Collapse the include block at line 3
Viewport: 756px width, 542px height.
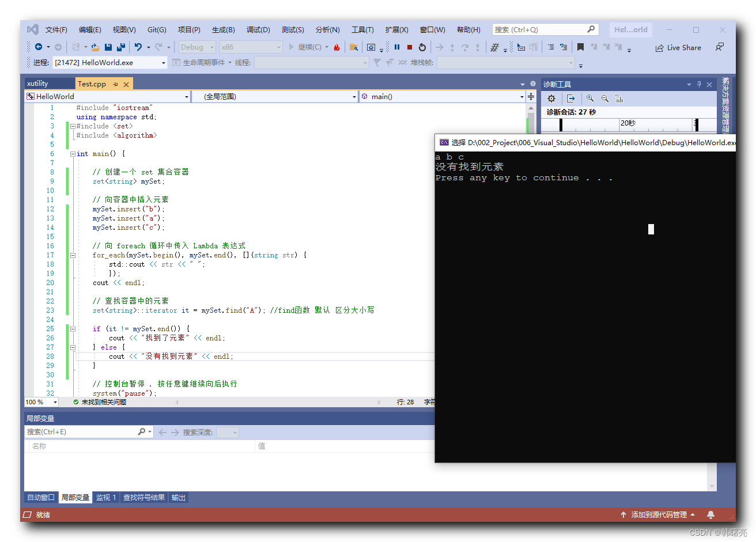pyautogui.click(x=73, y=126)
